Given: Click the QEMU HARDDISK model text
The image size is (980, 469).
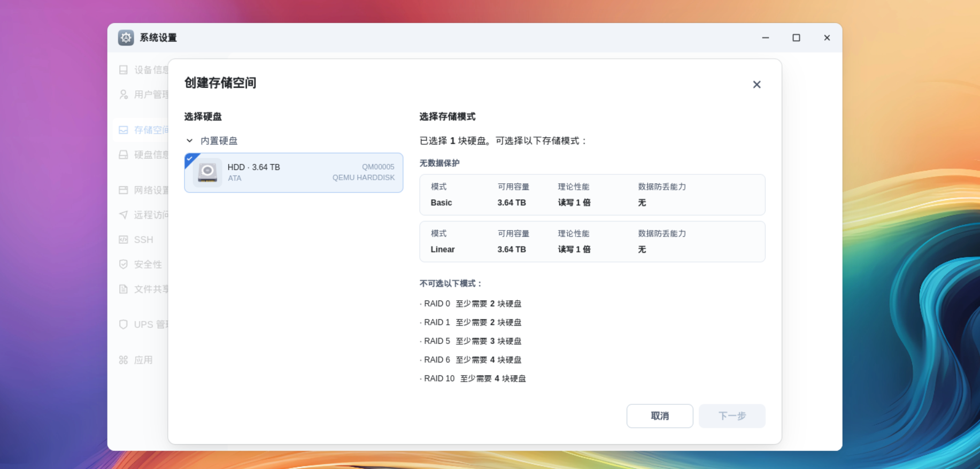Looking at the screenshot, I should [x=364, y=178].
